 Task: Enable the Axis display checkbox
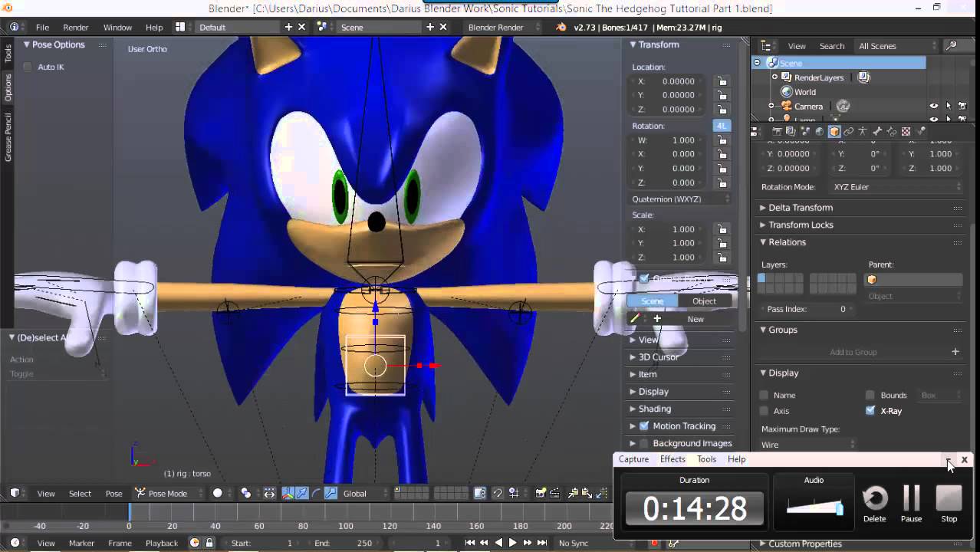(x=764, y=411)
